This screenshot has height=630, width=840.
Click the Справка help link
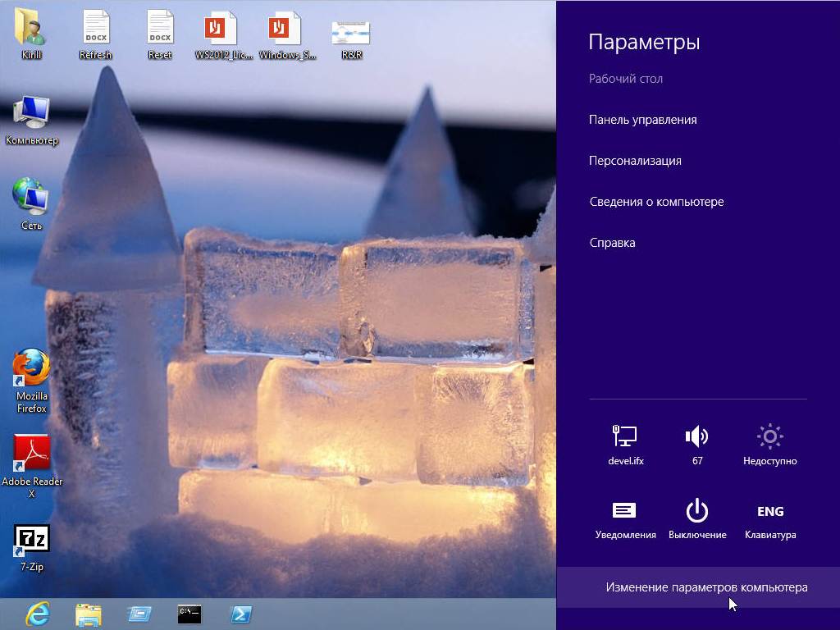click(x=612, y=243)
